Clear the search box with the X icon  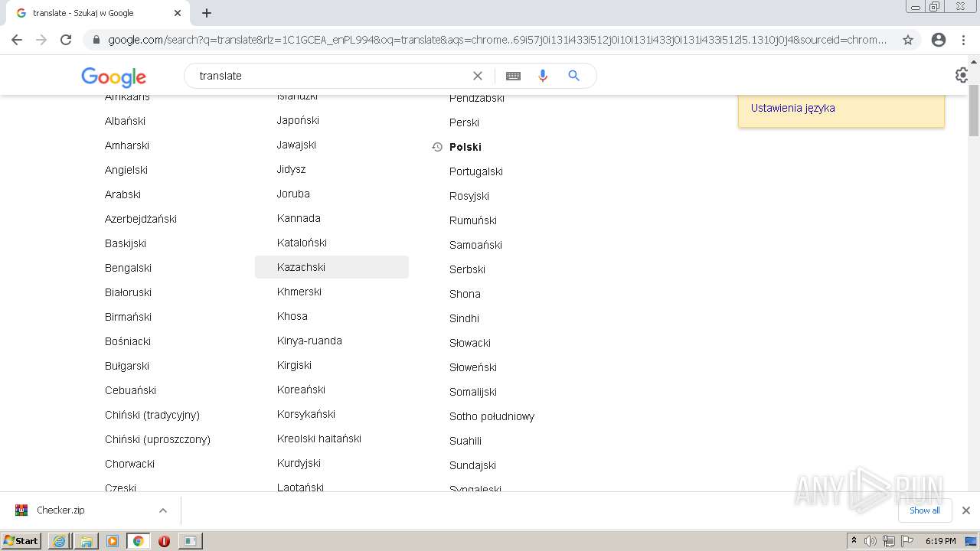478,76
